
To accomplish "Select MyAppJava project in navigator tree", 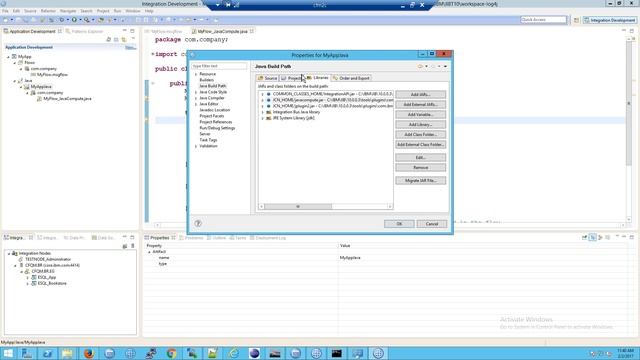I will pyautogui.click(x=41, y=87).
